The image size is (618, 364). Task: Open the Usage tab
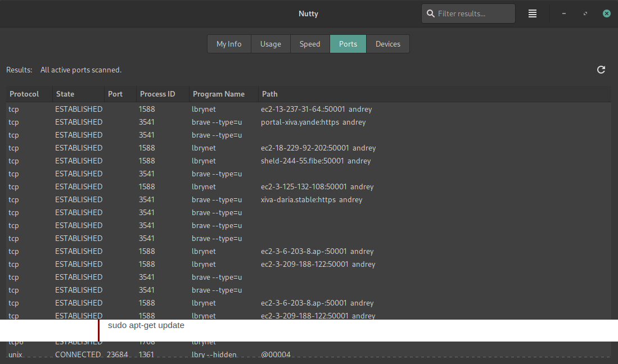(270, 44)
